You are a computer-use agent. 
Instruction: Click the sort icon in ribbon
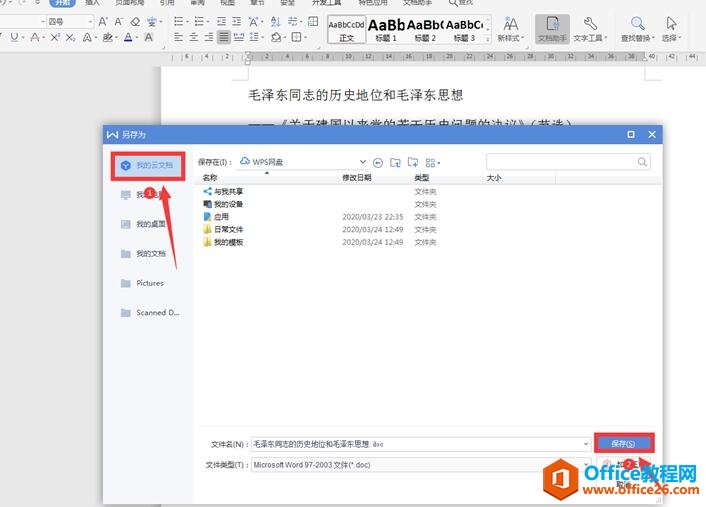[x=275, y=21]
